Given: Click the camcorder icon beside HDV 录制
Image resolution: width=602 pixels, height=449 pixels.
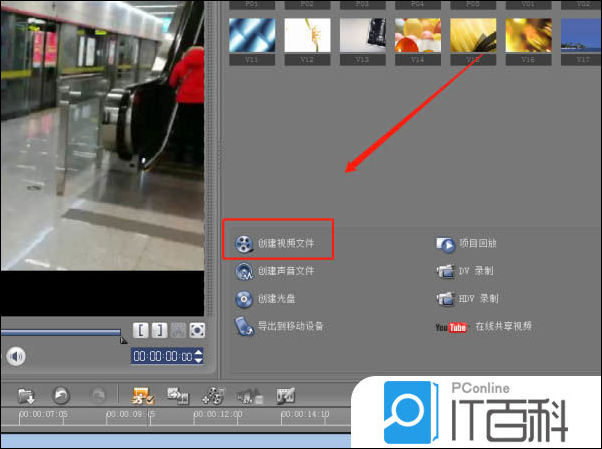Looking at the screenshot, I should click(445, 298).
